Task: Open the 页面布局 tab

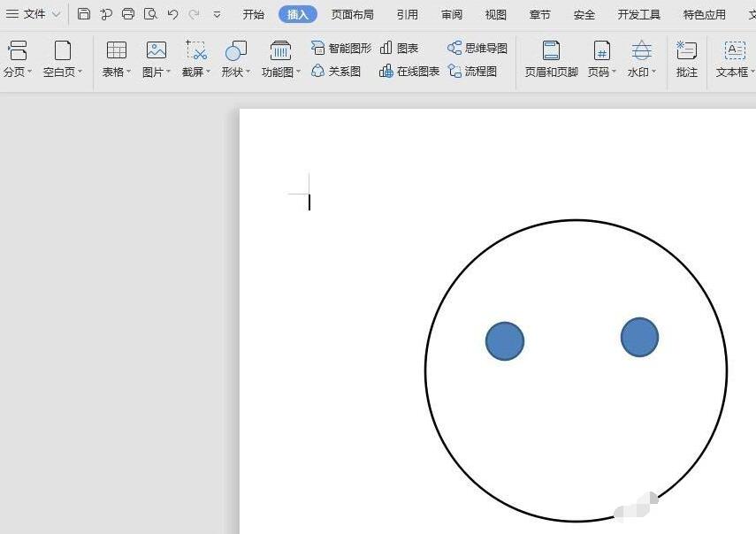Action: [353, 14]
